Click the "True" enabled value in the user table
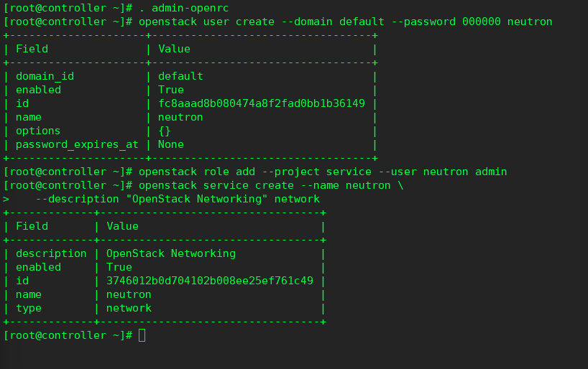Viewport: 588px width, 369px height. [x=171, y=90]
